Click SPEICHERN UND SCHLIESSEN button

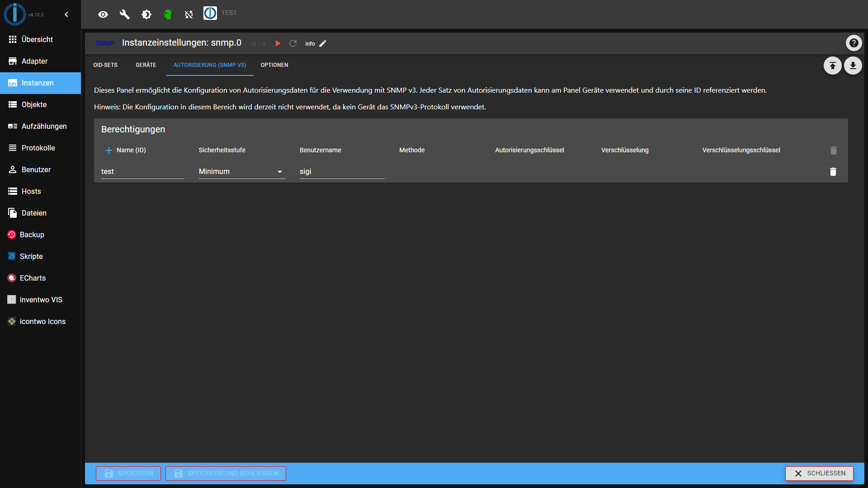[x=226, y=473]
